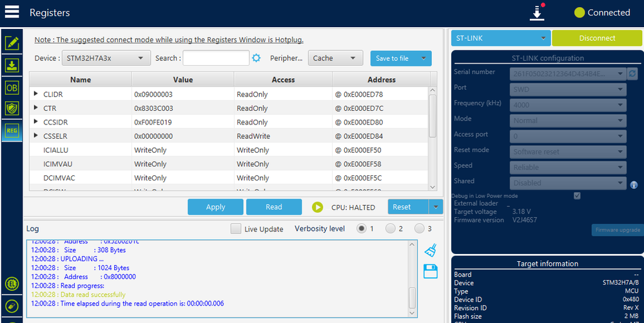Viewport: 644px width, 323px height.
Task: Click the Read button
Action: pyautogui.click(x=274, y=207)
